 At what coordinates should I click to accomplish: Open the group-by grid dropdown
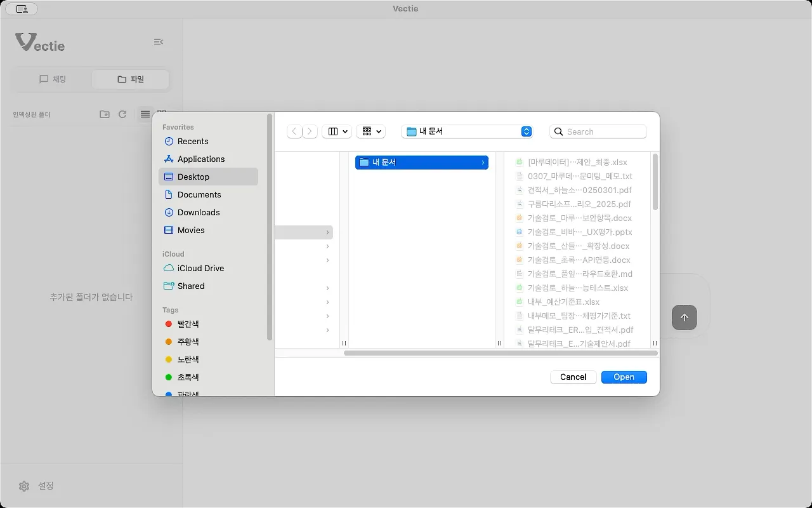coord(370,131)
